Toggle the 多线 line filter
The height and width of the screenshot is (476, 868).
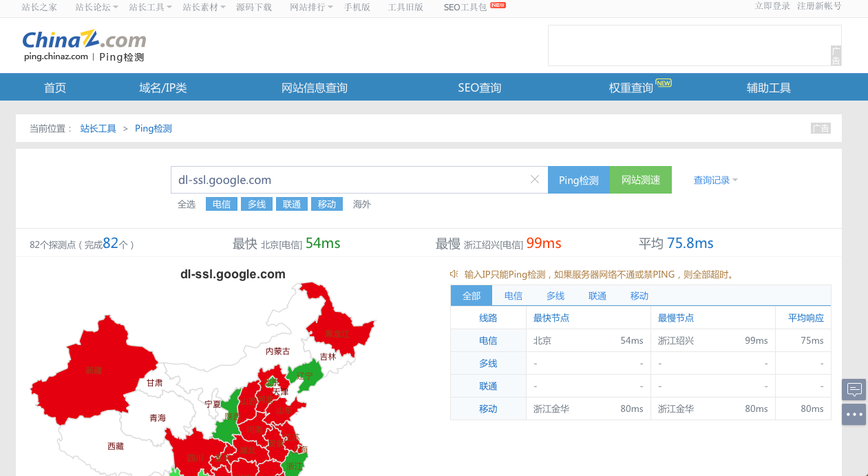coord(257,205)
